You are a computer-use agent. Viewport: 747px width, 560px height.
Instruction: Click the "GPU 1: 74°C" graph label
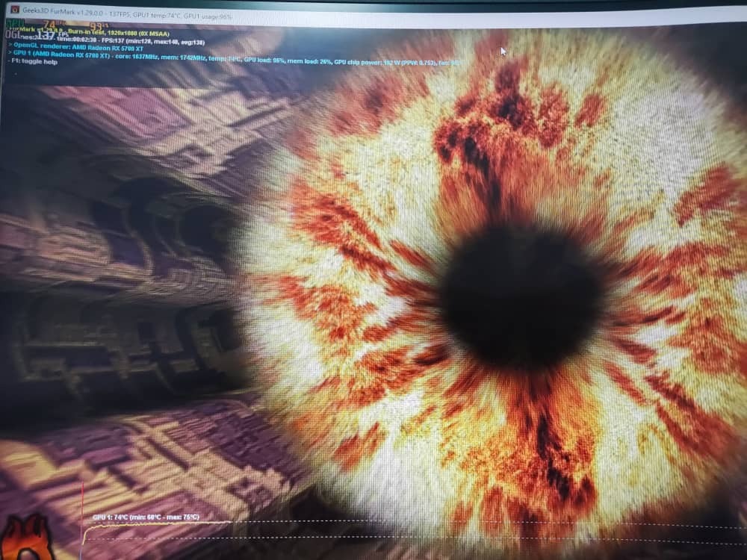click(x=107, y=517)
